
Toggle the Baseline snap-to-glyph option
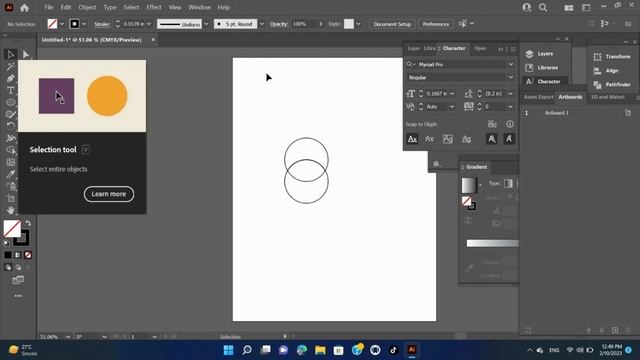coord(412,139)
